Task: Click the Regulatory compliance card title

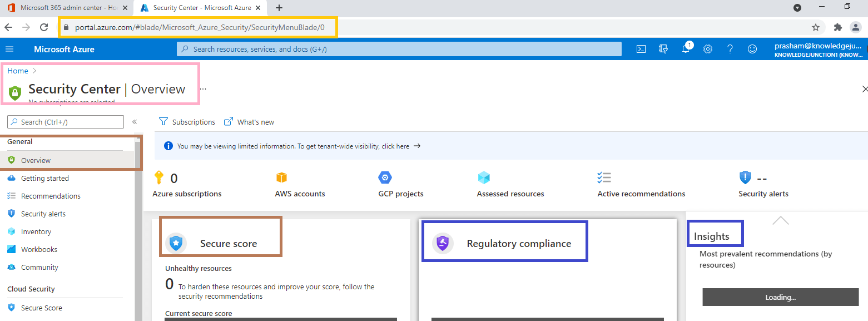Action: pos(519,244)
